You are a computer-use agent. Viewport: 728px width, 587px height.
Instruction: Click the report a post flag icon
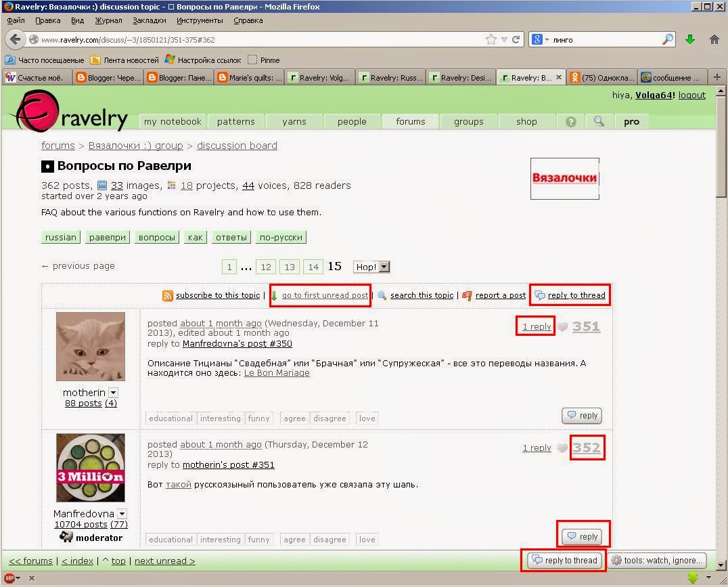pos(467,296)
